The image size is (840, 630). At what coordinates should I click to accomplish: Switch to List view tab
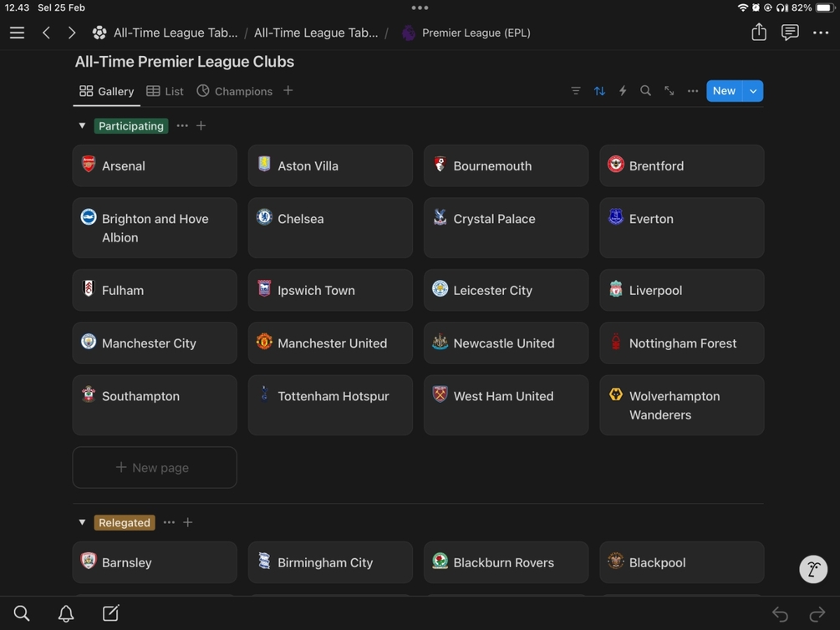coord(165,92)
